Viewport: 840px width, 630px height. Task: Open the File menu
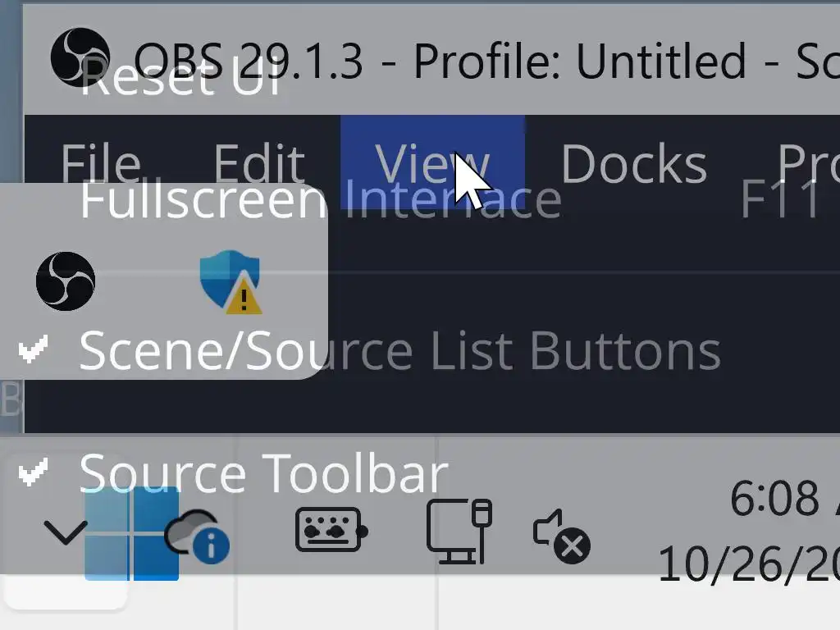pos(100,163)
